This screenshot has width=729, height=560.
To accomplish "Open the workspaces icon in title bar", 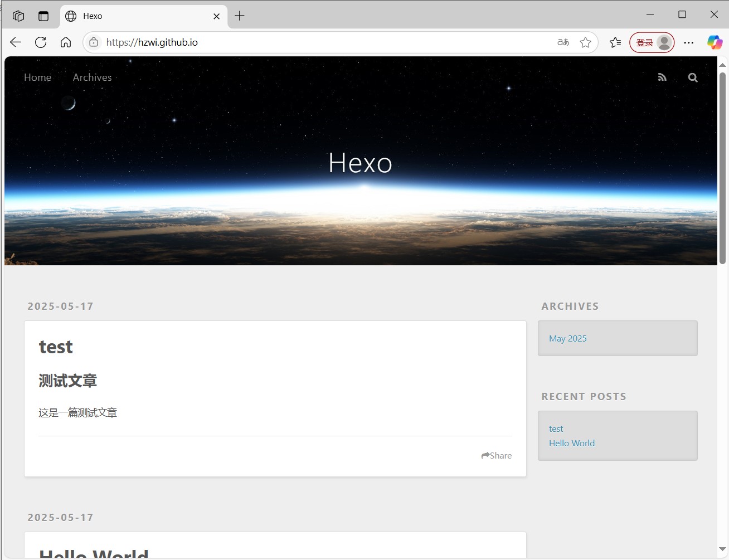I will pos(18,16).
